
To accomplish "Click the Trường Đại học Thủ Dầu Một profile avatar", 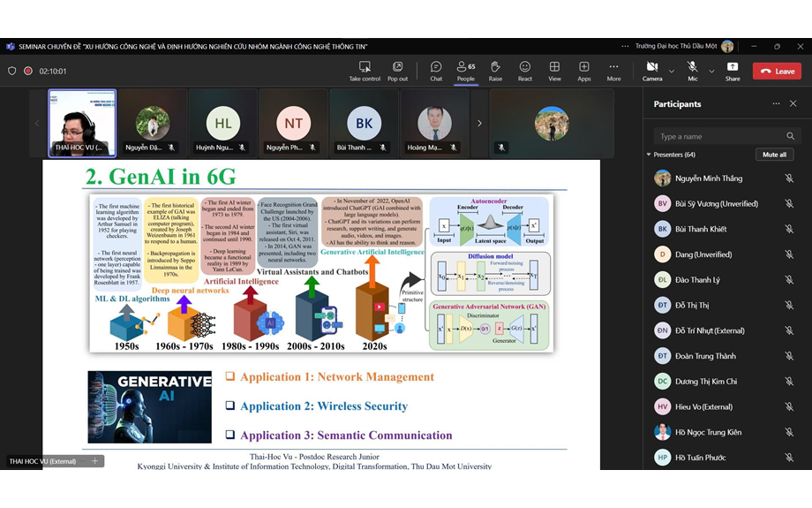I will coord(727,46).
